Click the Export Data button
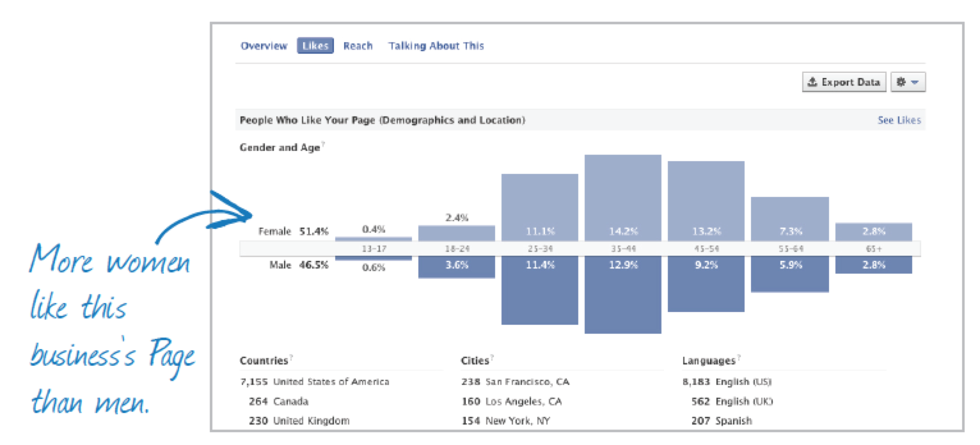This screenshot has height=445, width=980. (844, 82)
